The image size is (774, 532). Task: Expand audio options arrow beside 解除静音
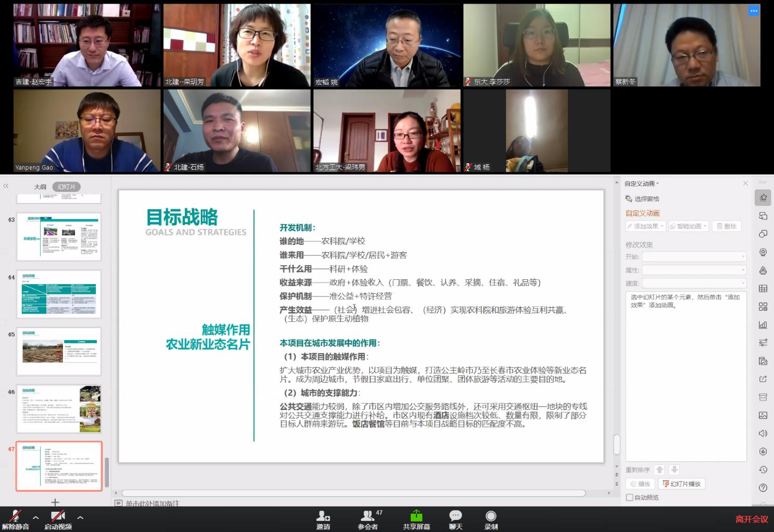(35, 517)
